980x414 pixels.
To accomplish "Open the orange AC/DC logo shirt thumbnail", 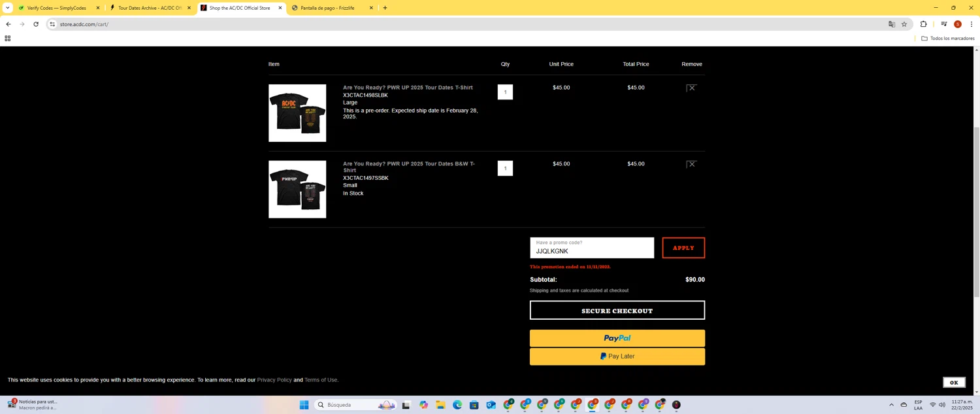I will (x=297, y=113).
